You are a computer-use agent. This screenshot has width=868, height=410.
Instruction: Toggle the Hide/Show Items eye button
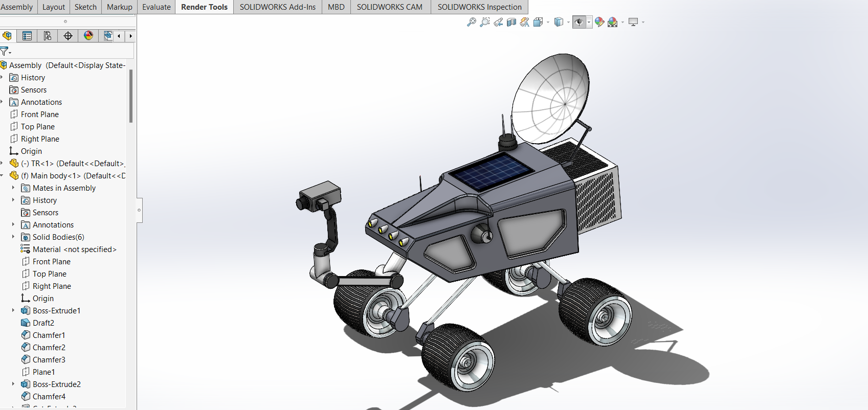click(578, 22)
